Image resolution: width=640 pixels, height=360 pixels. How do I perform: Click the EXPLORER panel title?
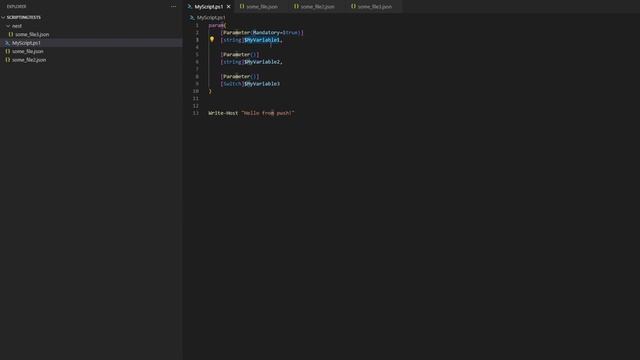16,7
